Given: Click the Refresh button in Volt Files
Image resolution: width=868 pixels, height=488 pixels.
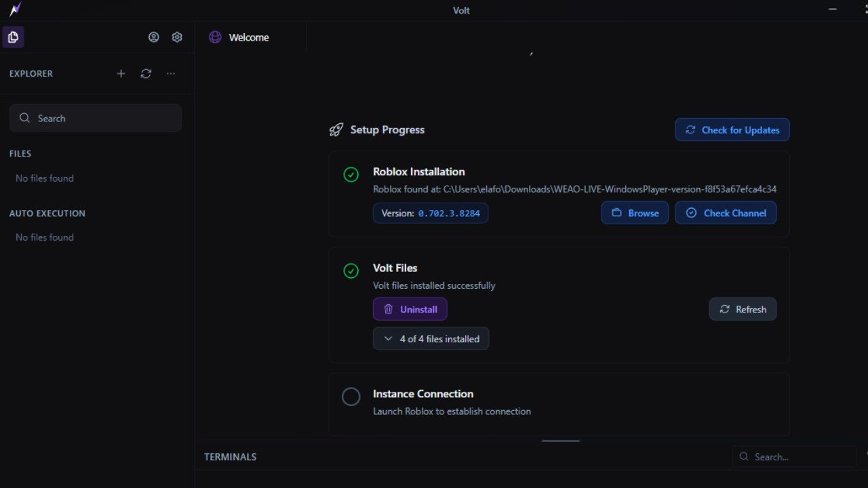Looking at the screenshot, I should click(x=743, y=309).
